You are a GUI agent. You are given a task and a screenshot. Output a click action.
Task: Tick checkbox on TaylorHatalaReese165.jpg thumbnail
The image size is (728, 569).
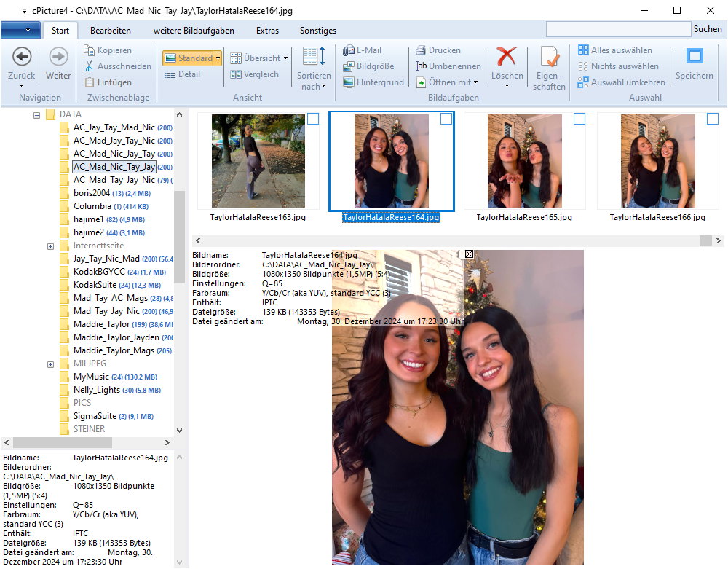[x=579, y=119]
